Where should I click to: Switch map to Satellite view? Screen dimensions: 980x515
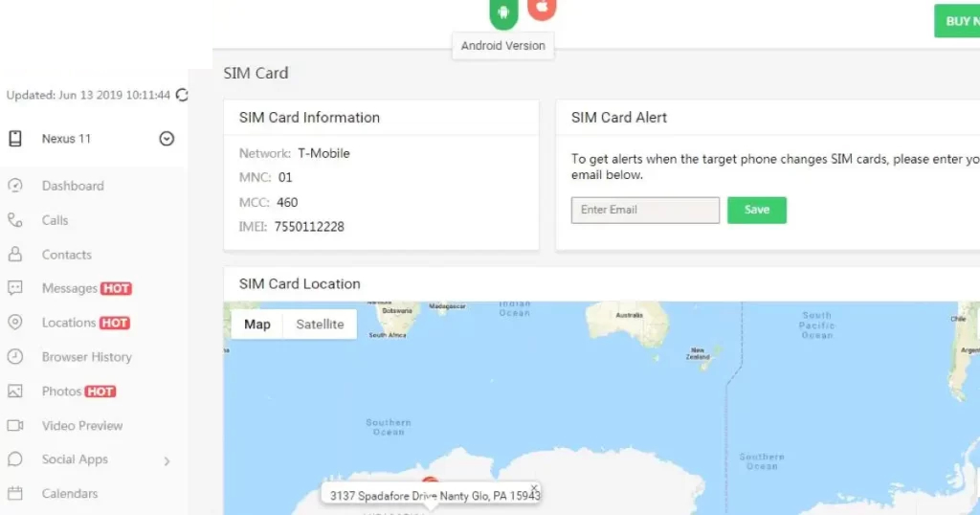click(x=320, y=325)
